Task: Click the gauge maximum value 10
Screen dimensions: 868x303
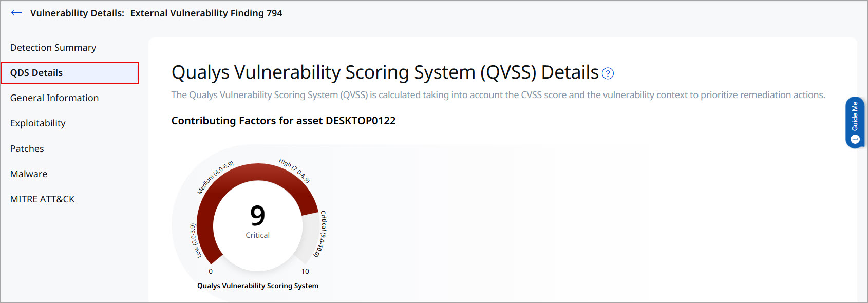Action: [x=305, y=271]
